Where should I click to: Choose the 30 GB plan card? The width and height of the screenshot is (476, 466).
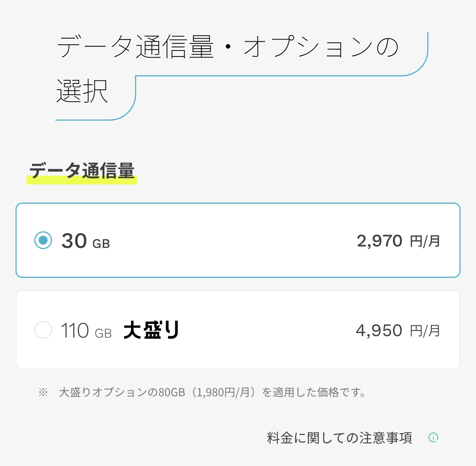tap(238, 240)
